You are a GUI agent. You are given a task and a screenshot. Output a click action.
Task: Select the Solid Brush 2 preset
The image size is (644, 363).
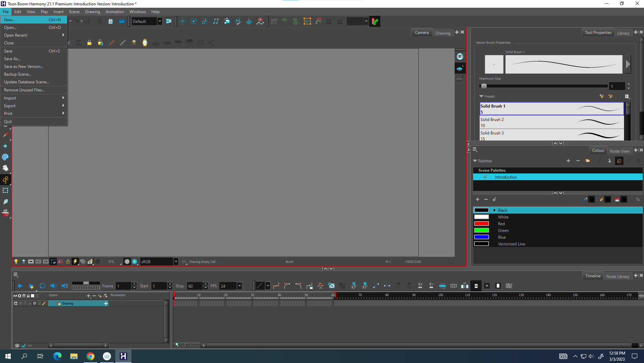pos(552,122)
